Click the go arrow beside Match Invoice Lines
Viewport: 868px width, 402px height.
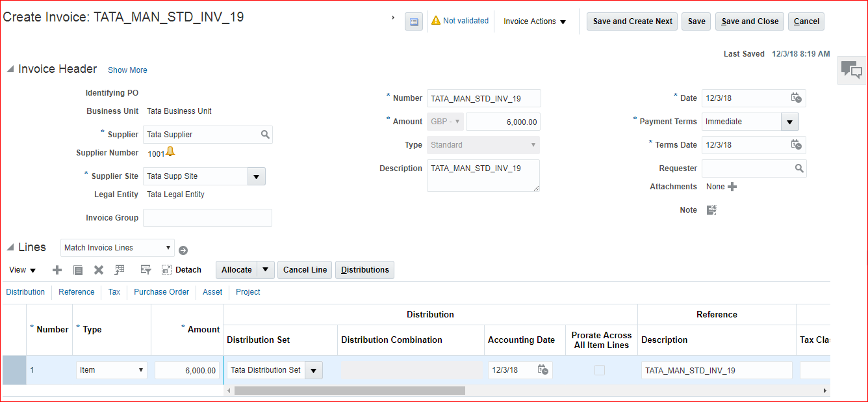183,250
